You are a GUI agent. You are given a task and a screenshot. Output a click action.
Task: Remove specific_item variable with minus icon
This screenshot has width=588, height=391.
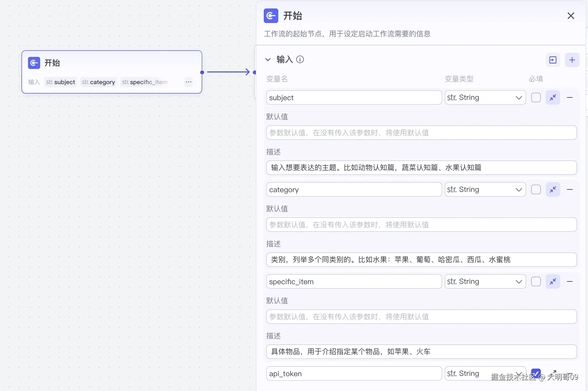[570, 281]
